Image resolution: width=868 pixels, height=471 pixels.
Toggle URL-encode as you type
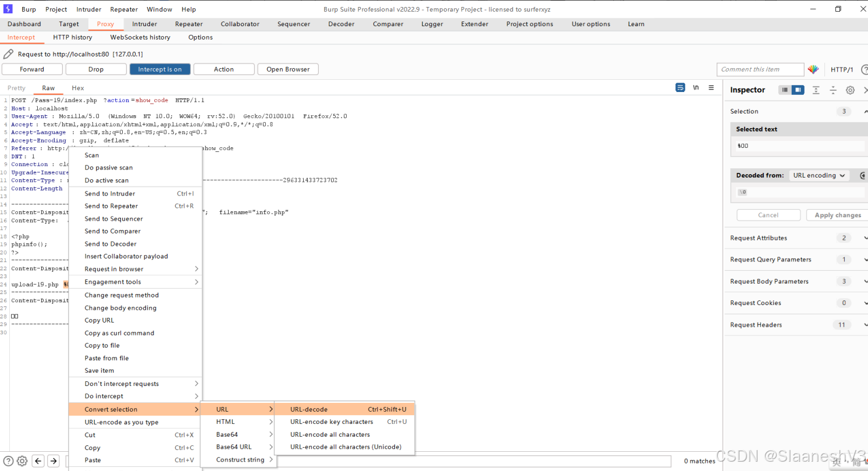pos(136,422)
